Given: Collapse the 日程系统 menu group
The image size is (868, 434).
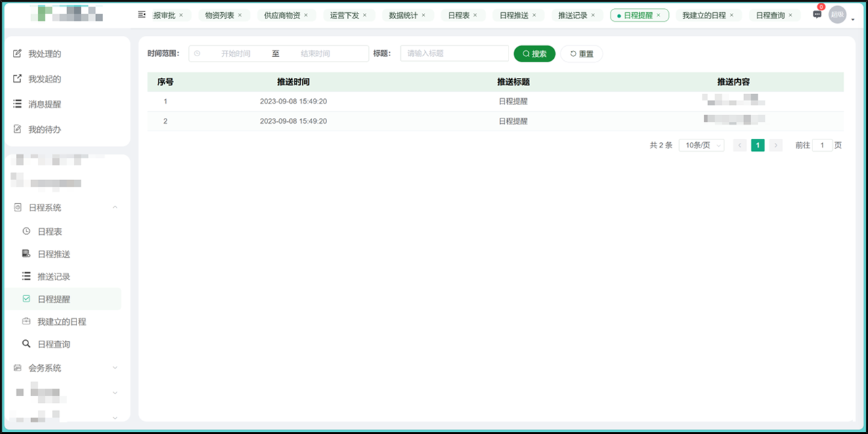Looking at the screenshot, I should pyautogui.click(x=115, y=207).
